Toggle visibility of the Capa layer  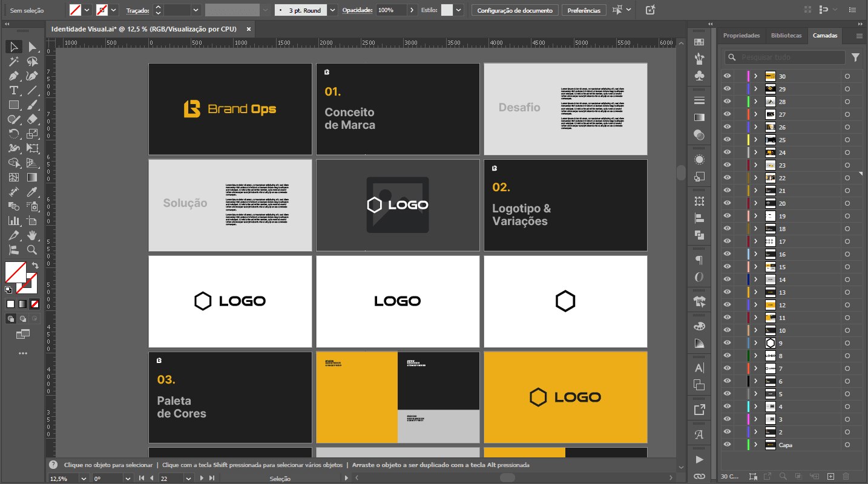pos(728,445)
